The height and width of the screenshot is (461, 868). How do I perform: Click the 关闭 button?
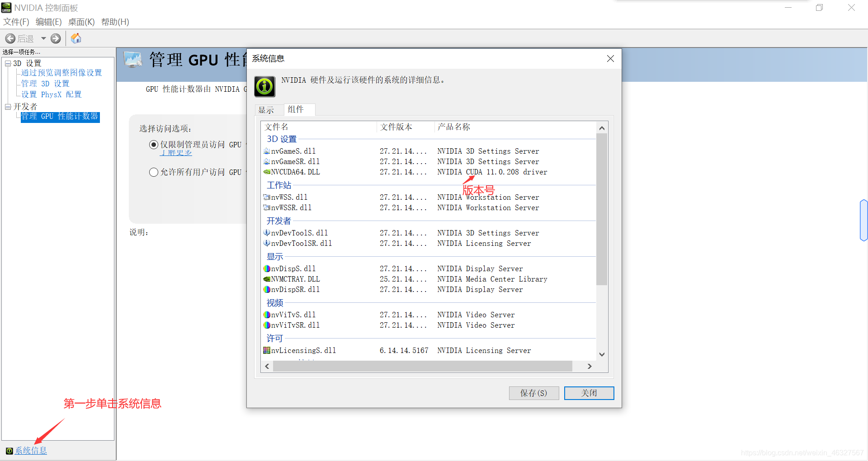[x=589, y=393]
